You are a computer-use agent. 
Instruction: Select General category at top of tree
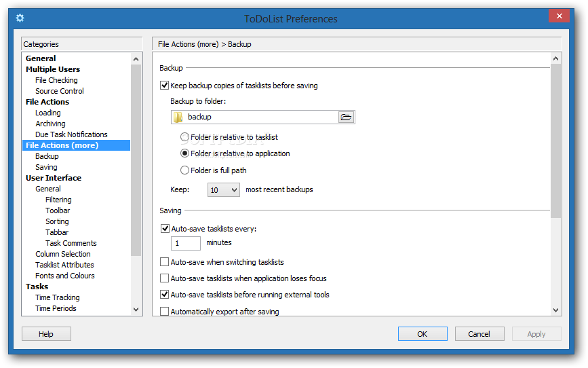tap(41, 58)
